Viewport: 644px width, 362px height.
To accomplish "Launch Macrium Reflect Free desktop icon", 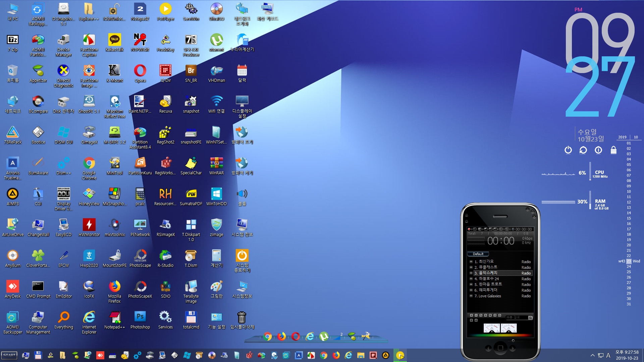I will pyautogui.click(x=114, y=107).
